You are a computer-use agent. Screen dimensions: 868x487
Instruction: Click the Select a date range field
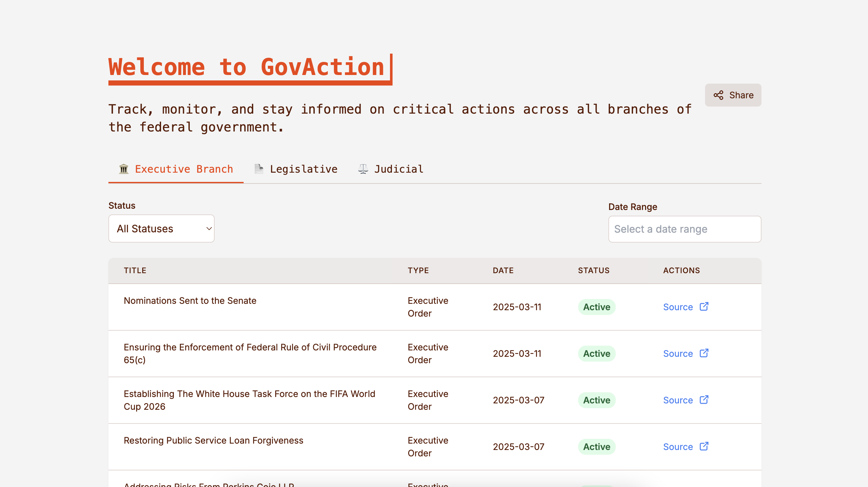(685, 229)
